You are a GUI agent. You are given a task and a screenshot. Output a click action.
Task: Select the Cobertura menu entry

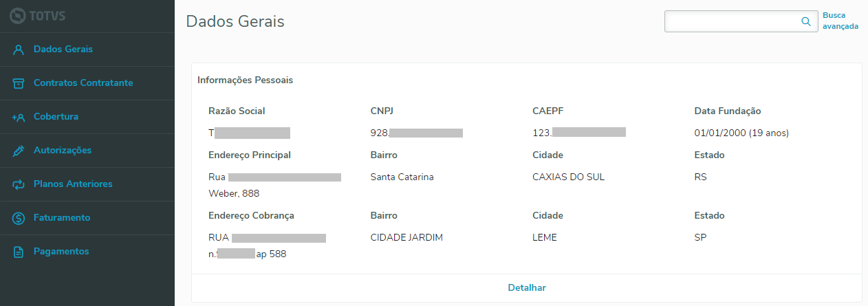[56, 117]
